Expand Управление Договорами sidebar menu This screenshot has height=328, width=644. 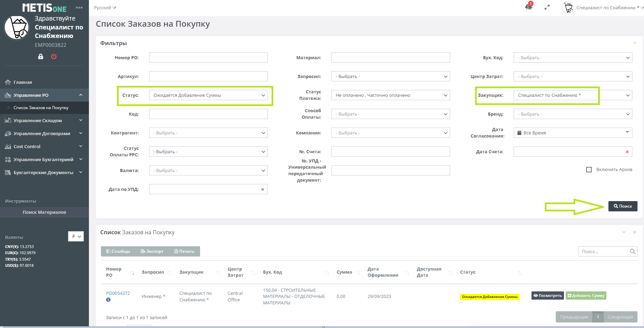click(x=44, y=133)
